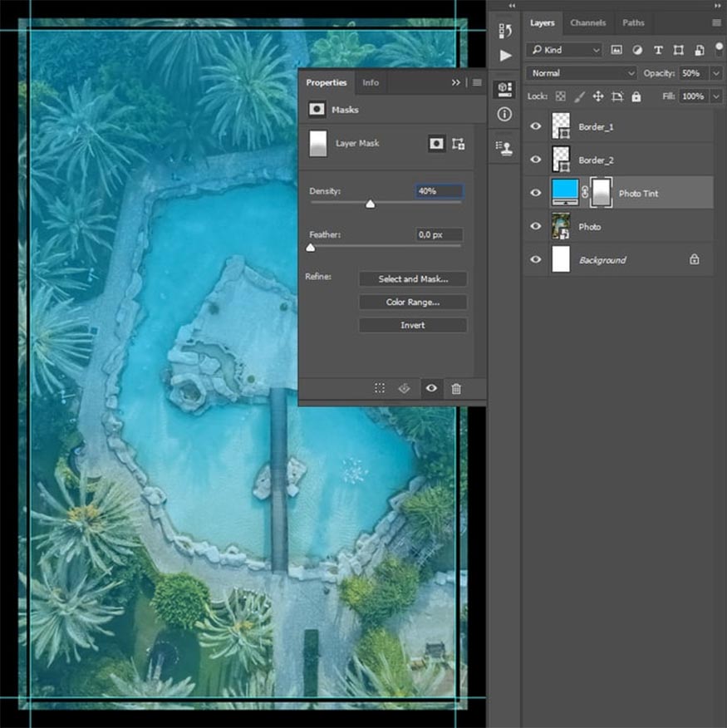
Task: Click the Density slider handle
Action: [370, 204]
